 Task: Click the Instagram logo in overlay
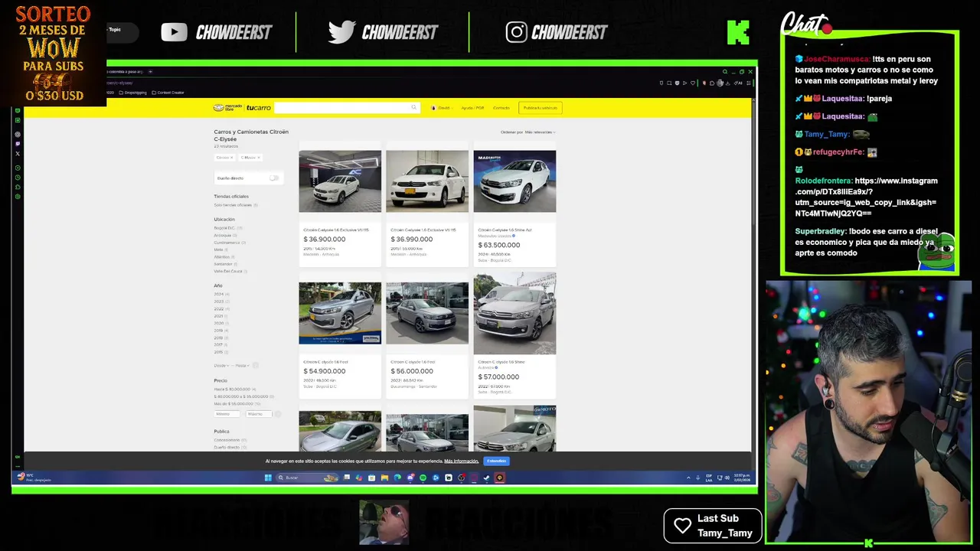[516, 32]
